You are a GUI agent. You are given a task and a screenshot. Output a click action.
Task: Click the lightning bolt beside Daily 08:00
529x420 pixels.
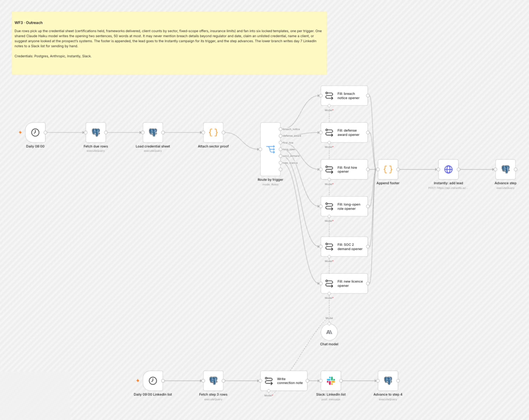tap(20, 132)
